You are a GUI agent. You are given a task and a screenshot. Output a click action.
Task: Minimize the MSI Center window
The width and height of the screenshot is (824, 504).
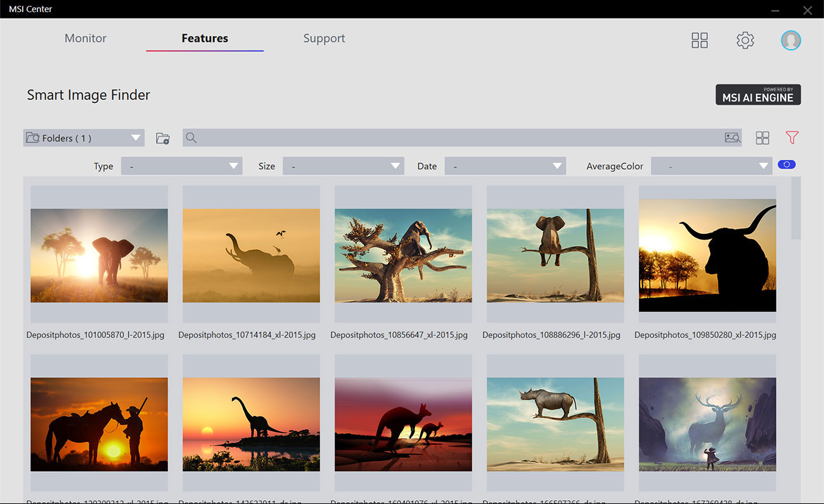[x=775, y=10]
